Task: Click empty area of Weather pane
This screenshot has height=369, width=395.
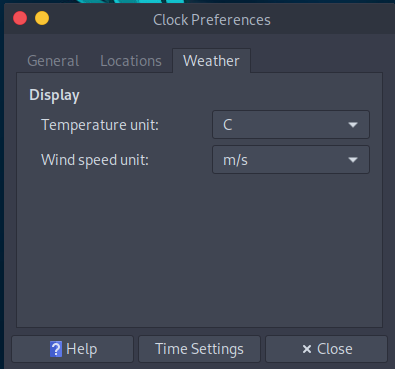Action: coord(199,250)
